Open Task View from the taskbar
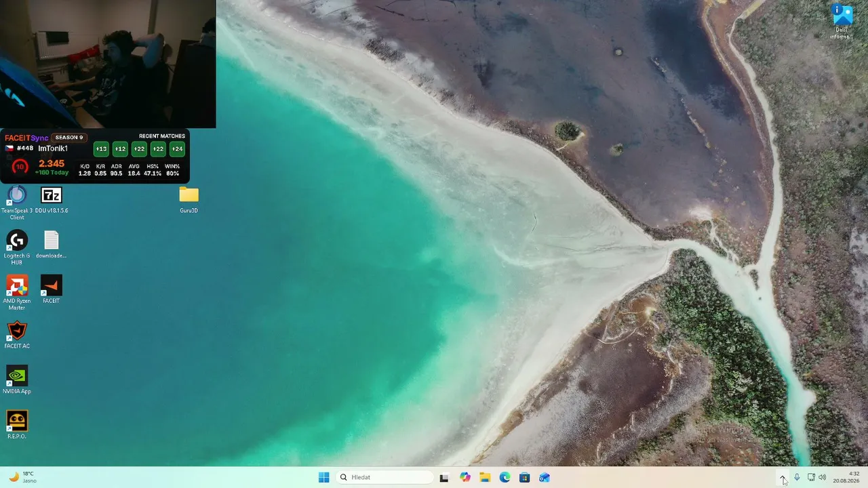Image resolution: width=868 pixels, height=488 pixels. click(444, 477)
